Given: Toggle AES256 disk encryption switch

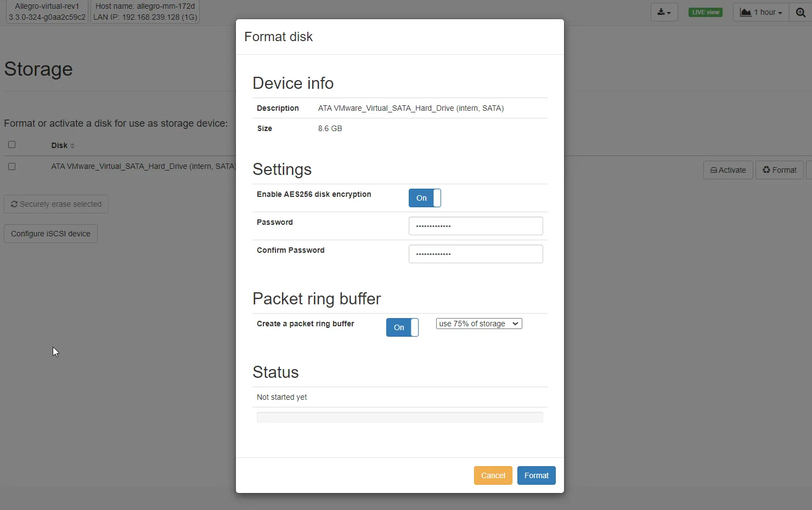Looking at the screenshot, I should click(x=425, y=198).
